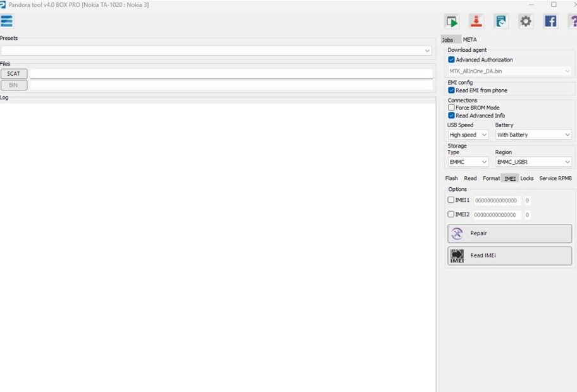Click the BIN file path field
Screen dimensions: 577x392
232,85
